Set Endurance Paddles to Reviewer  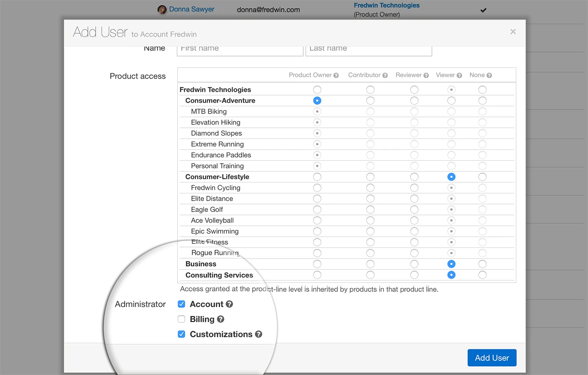(415, 155)
